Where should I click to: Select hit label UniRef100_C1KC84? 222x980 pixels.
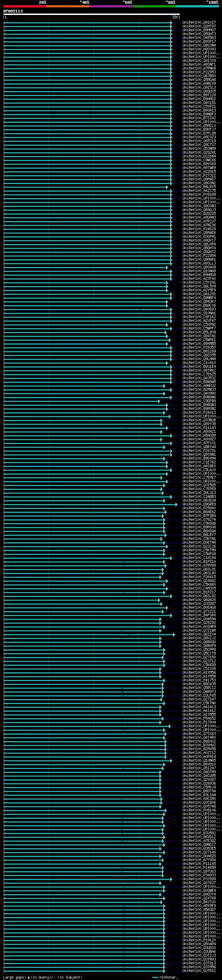click(x=199, y=558)
